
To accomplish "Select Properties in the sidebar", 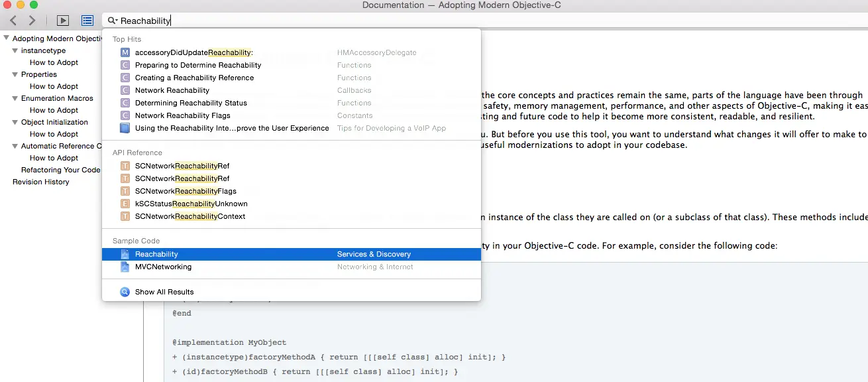I will (x=39, y=74).
